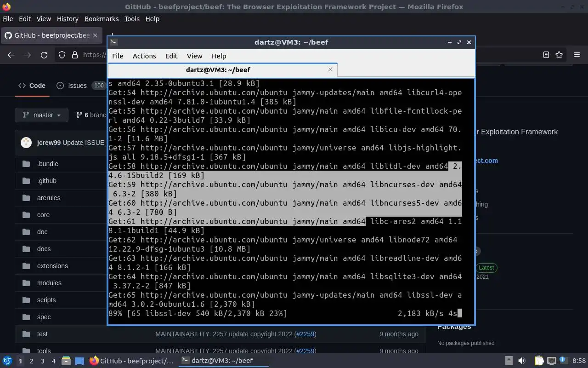The image size is (588, 368).
Task: Open Firefox View menu
Action: pyautogui.click(x=44, y=19)
